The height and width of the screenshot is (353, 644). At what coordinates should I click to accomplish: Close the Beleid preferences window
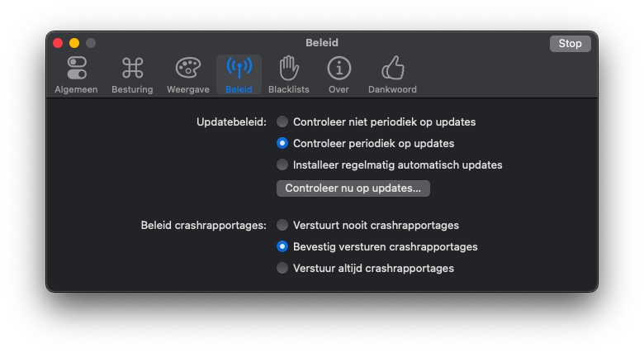tap(58, 43)
